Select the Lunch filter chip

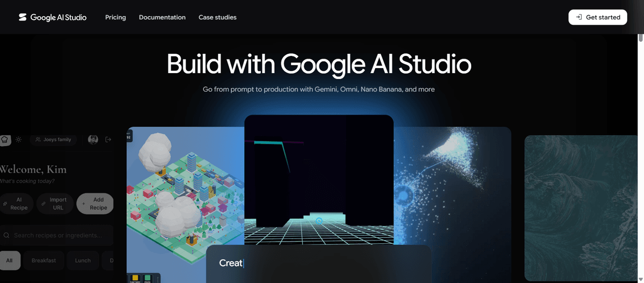(x=83, y=260)
